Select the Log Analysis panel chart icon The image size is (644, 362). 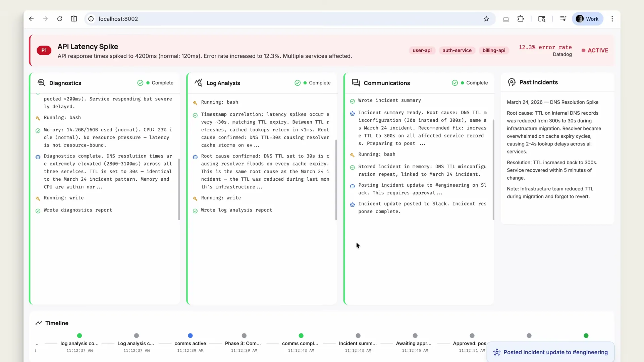click(198, 83)
